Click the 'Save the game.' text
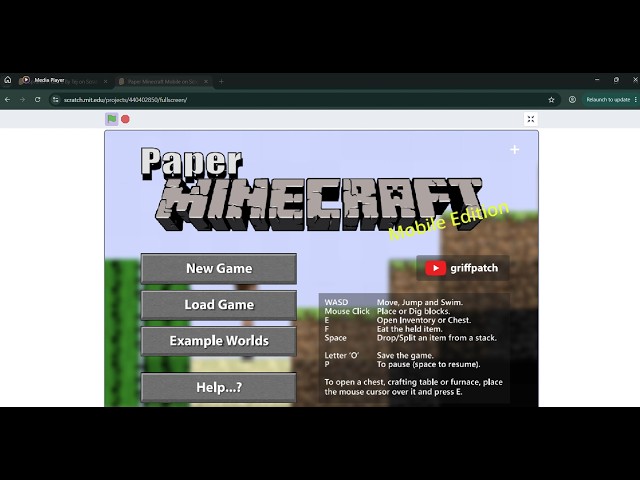 tap(405, 356)
